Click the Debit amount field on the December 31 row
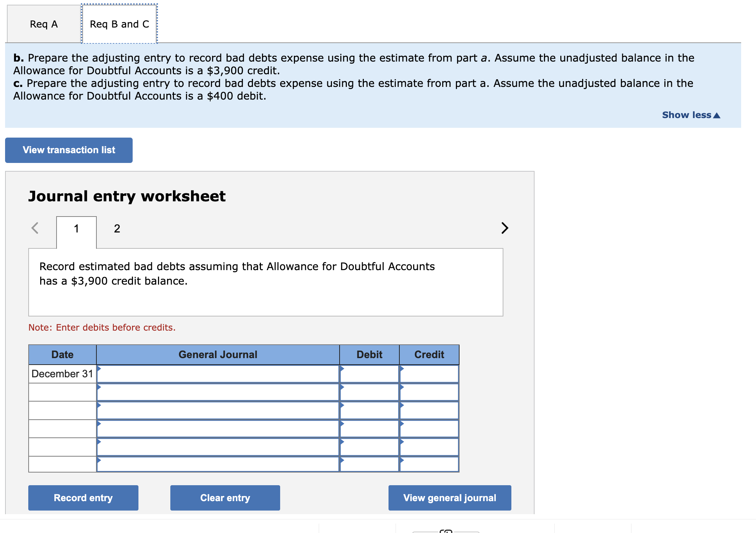Viewport: 756px width, 533px height. click(369, 374)
